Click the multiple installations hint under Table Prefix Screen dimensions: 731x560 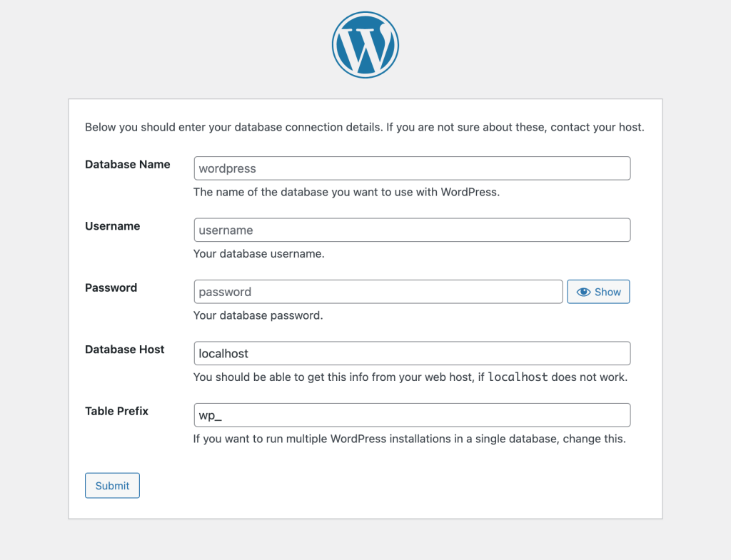(x=409, y=439)
